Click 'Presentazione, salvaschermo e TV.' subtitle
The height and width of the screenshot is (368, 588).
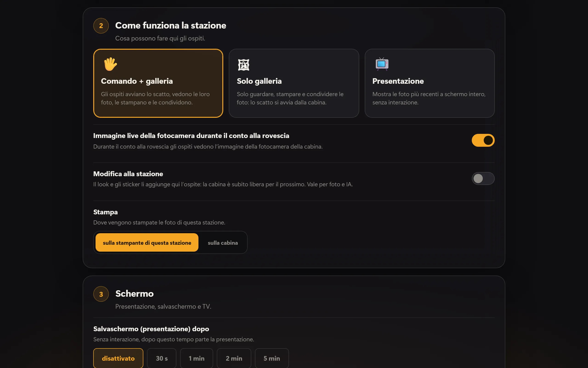tap(163, 306)
